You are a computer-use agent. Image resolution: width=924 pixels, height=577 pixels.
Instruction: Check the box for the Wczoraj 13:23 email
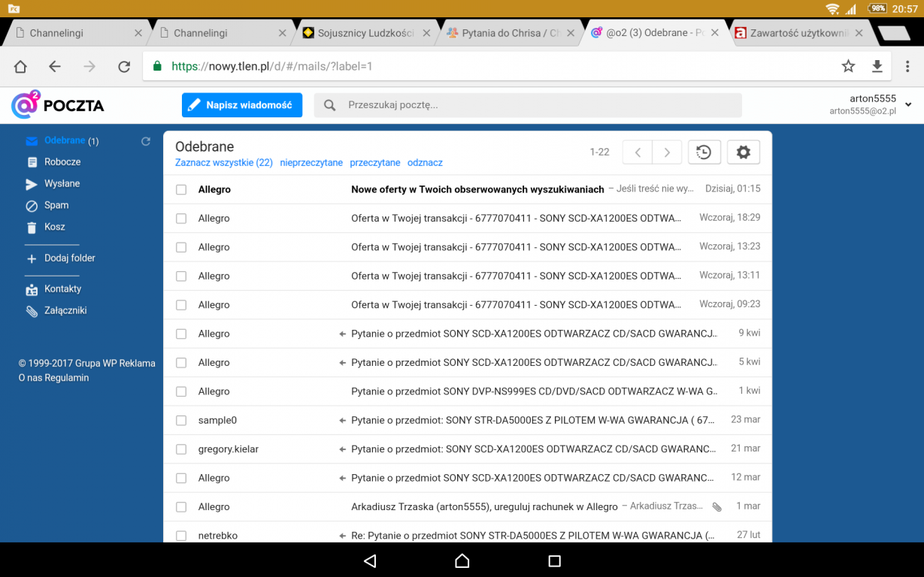[181, 247]
